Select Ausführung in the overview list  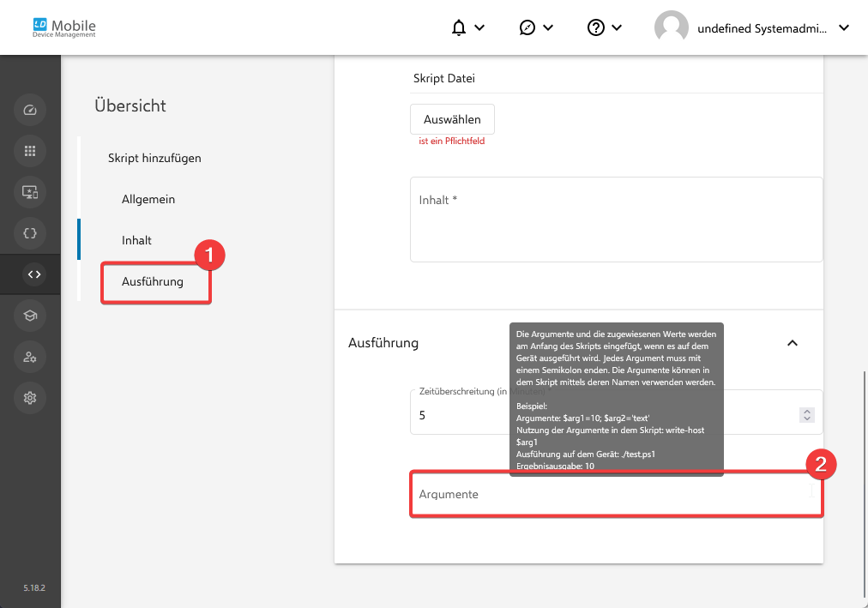(153, 281)
